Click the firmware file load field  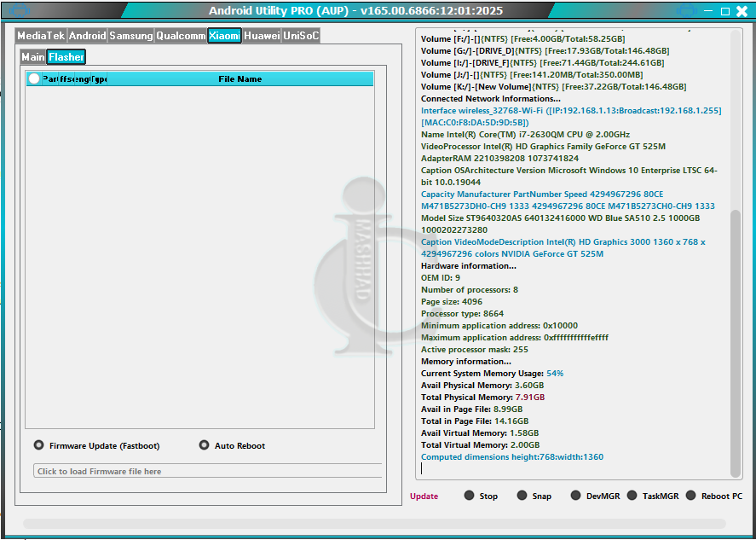click(207, 471)
